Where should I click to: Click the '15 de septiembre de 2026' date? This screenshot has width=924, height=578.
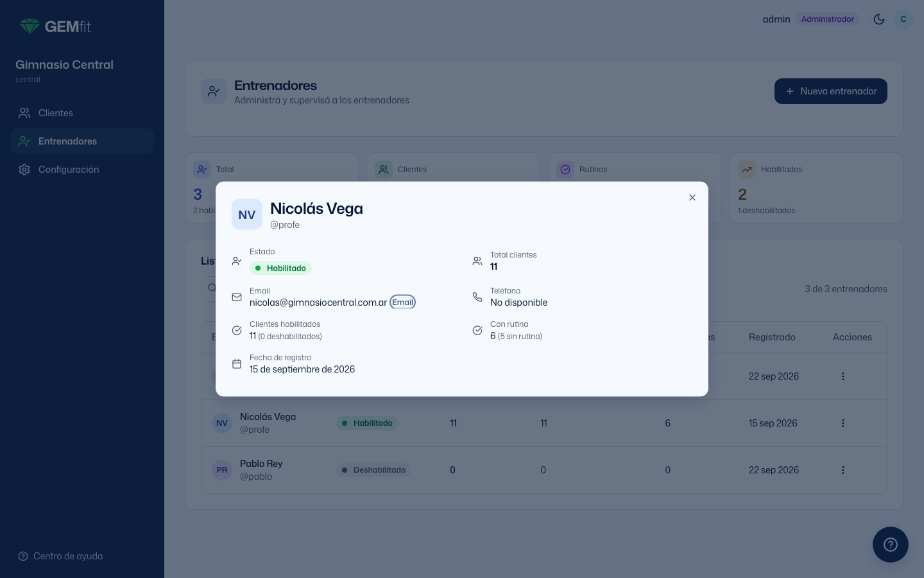point(302,369)
